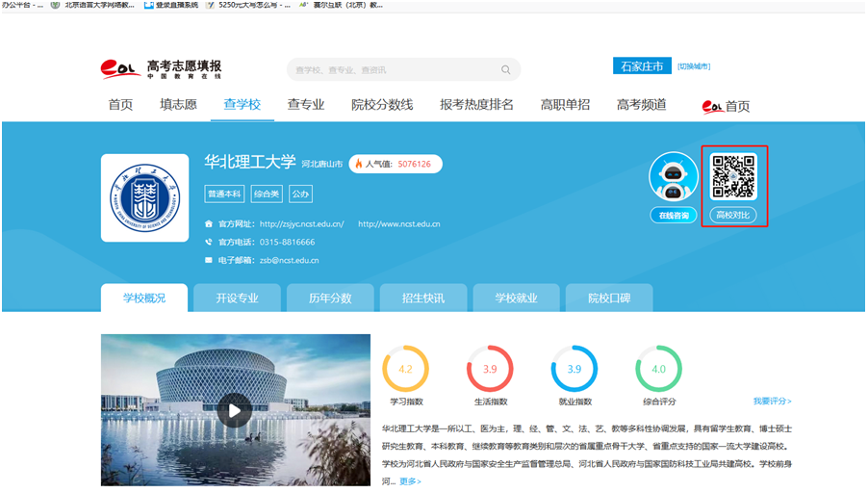Click the EOL 首页 link in navigation
Viewport: 868px width, 493px height.
point(726,106)
